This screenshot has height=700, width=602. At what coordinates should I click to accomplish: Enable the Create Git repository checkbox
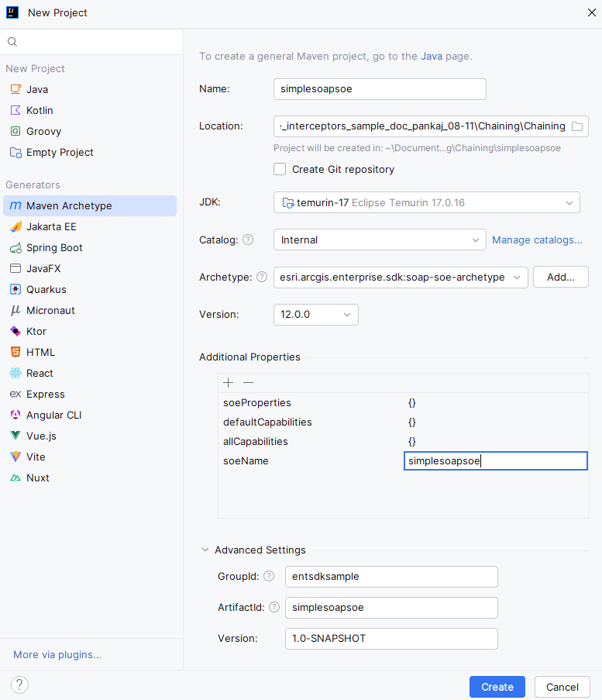[x=280, y=169]
